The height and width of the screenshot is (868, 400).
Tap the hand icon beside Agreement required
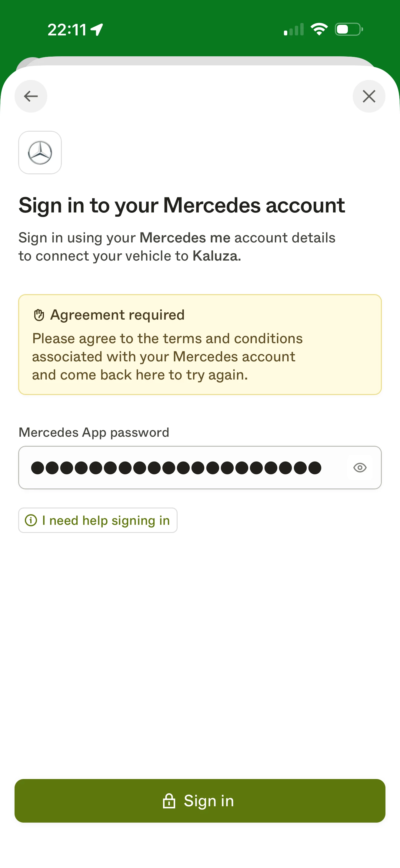click(x=39, y=315)
